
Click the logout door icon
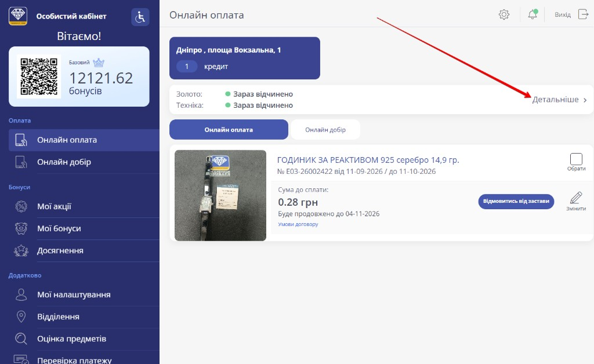point(583,14)
